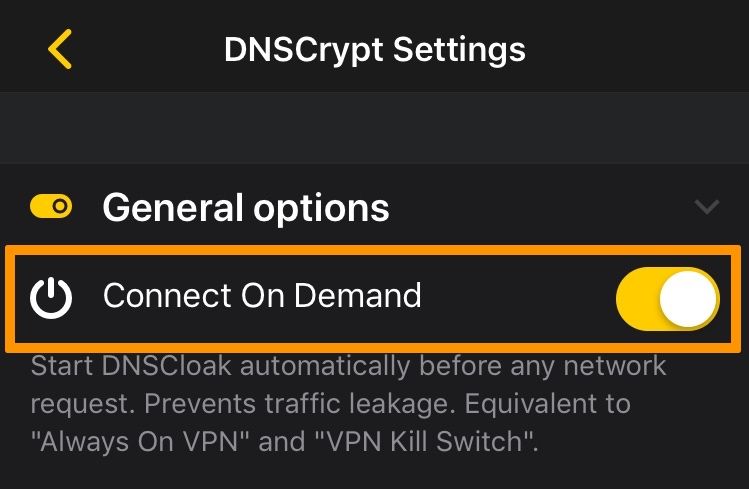Click the yellow toggle icon beside General options
The image size is (749, 489).
tap(51, 206)
